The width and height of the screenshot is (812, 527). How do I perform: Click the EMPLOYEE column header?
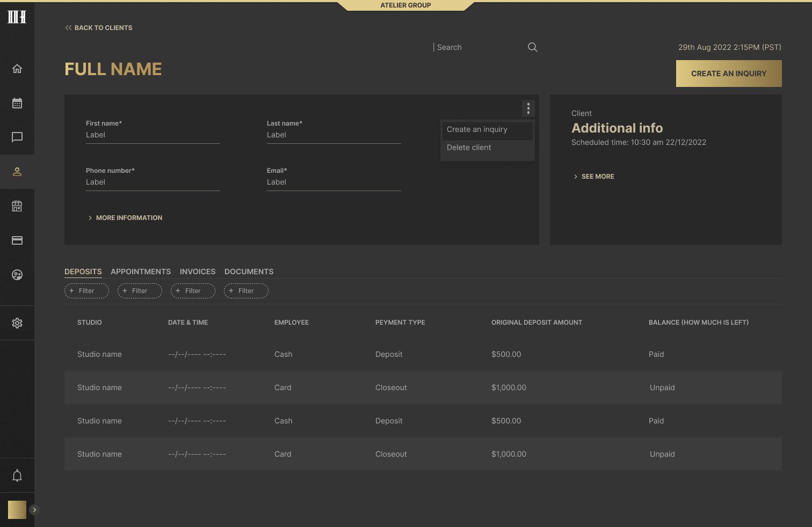click(292, 323)
